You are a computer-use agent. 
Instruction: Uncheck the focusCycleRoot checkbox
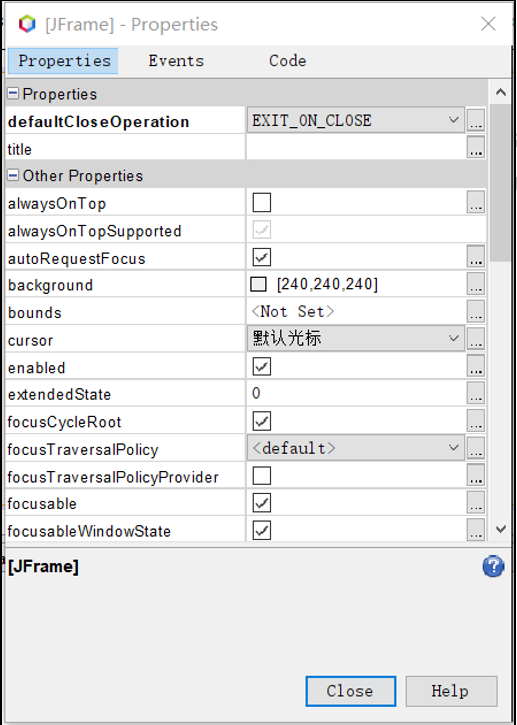click(262, 421)
